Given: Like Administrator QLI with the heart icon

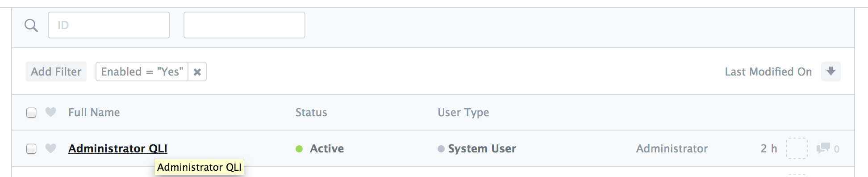Looking at the screenshot, I should [51, 148].
